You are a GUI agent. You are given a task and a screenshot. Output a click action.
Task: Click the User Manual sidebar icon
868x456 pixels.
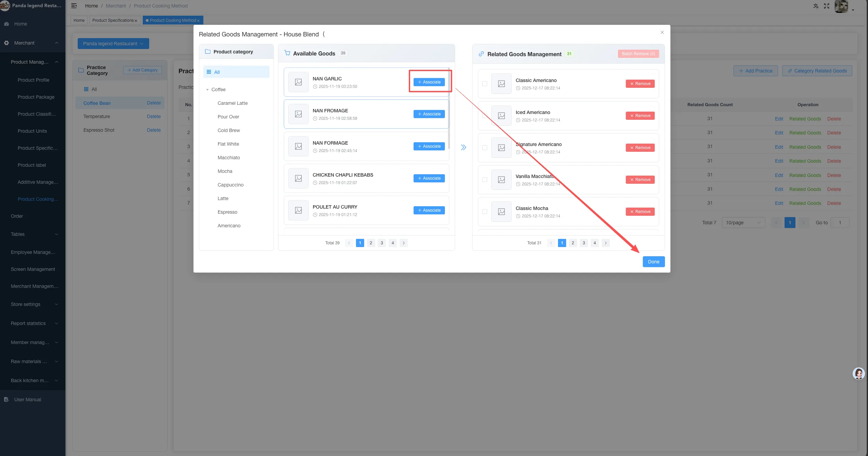(6, 400)
